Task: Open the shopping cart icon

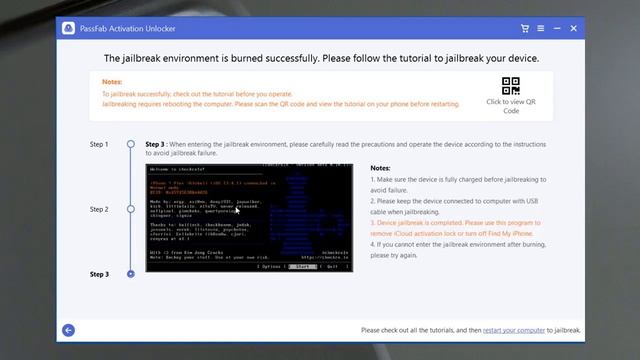Action: (525, 28)
